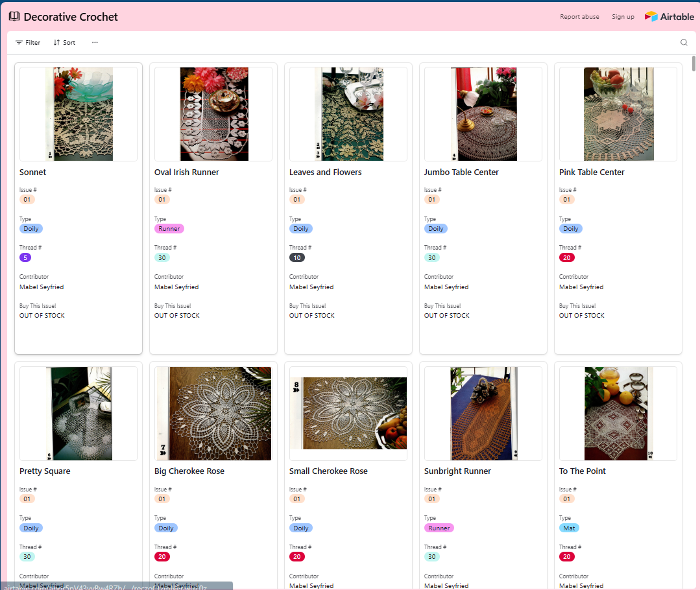Click the Small Cherokee Rose title
Screen dimensions: 700x590
328,471
